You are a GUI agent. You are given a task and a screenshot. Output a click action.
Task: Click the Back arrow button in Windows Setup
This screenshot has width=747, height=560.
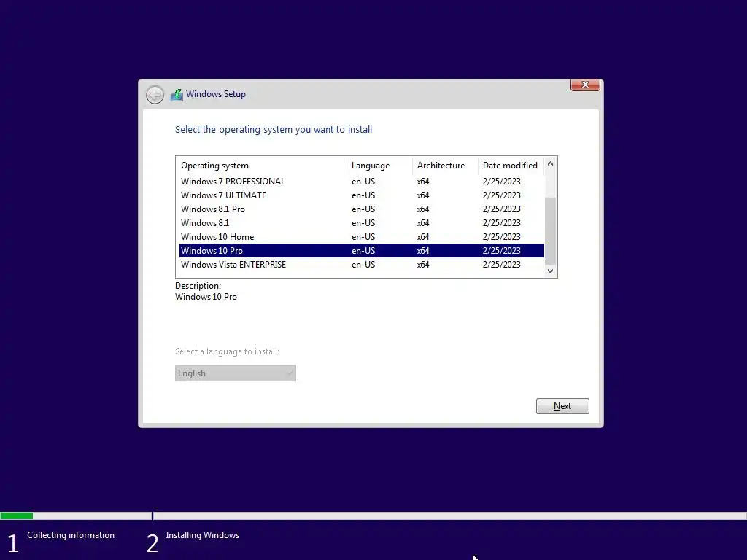pos(155,95)
